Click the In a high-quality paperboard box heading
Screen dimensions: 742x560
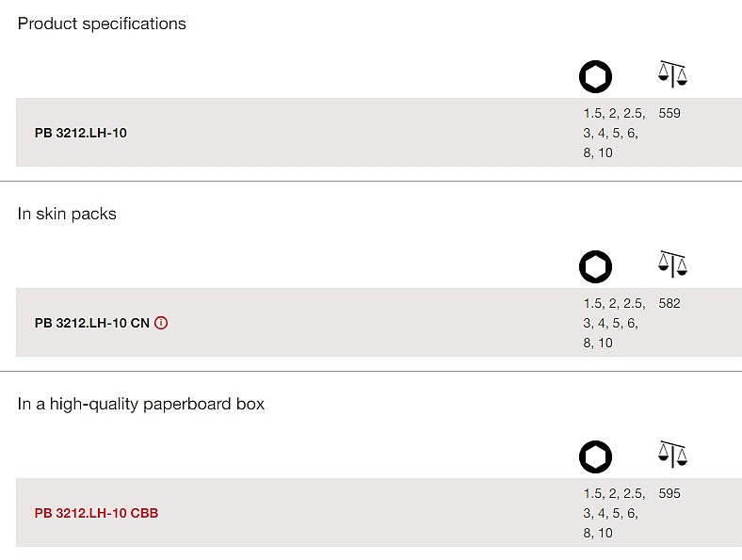pos(141,404)
